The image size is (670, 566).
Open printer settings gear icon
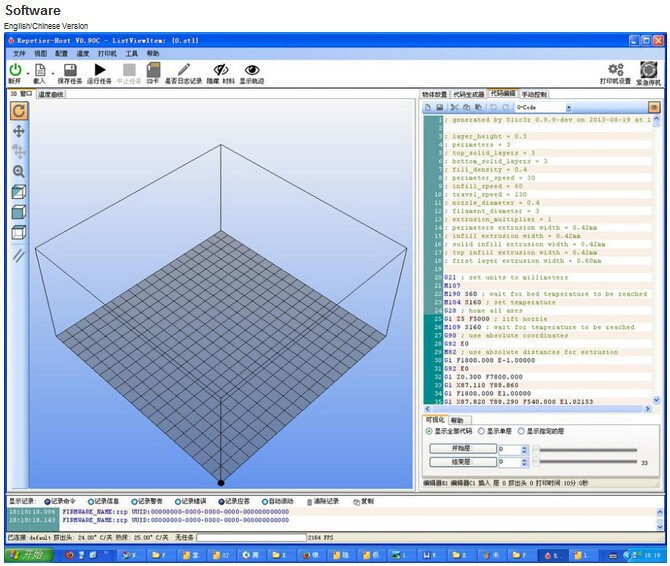[615, 69]
